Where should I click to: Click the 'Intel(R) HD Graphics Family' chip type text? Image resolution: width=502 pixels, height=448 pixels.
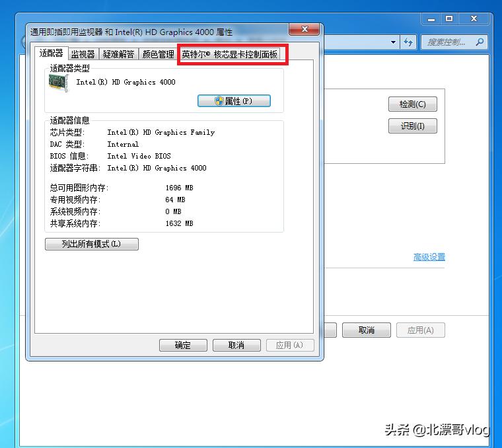coord(161,132)
